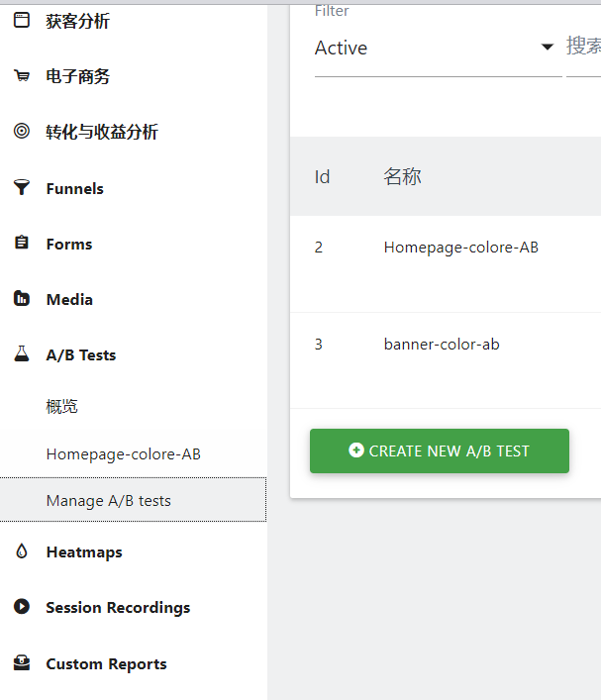This screenshot has width=601, height=700.
Task: Click the clipboard icon next to Forms
Action: click(x=22, y=243)
